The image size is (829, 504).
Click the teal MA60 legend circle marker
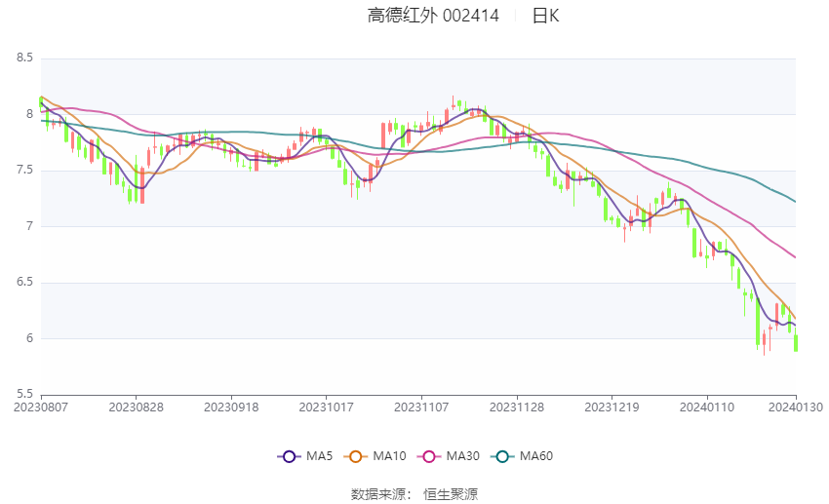pos(503,456)
